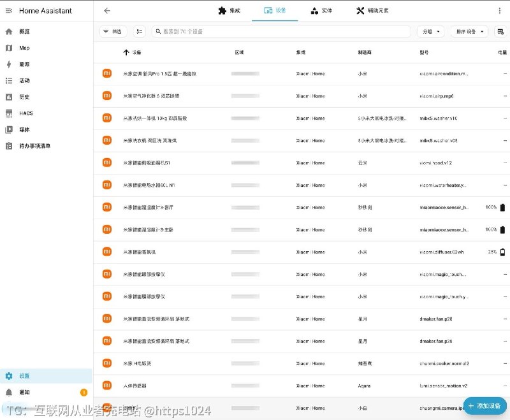Open table column settings icon
This screenshot has height=420, width=510.
click(x=500, y=31)
